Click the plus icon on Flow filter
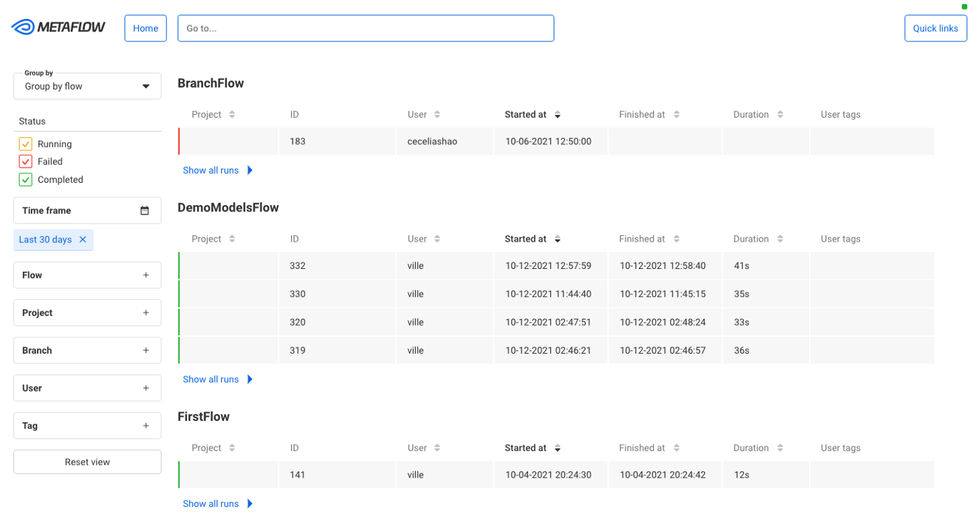Viewport: 980px width, 519px height. click(x=146, y=275)
